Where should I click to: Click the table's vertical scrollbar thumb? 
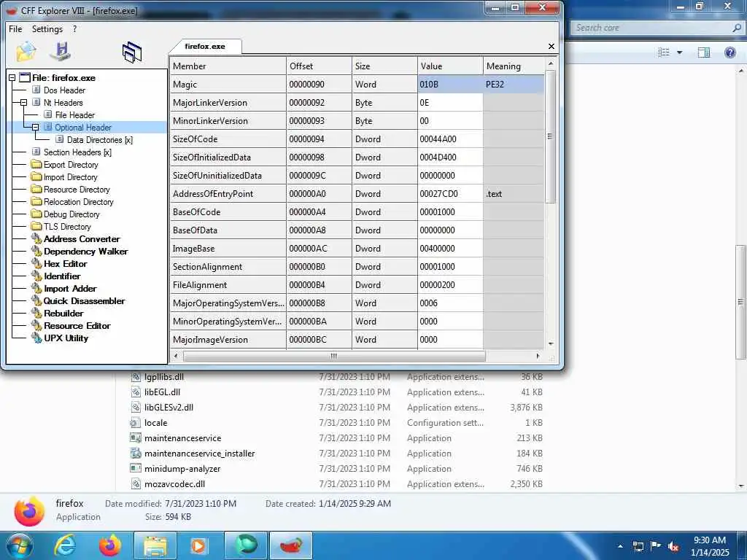pos(550,136)
